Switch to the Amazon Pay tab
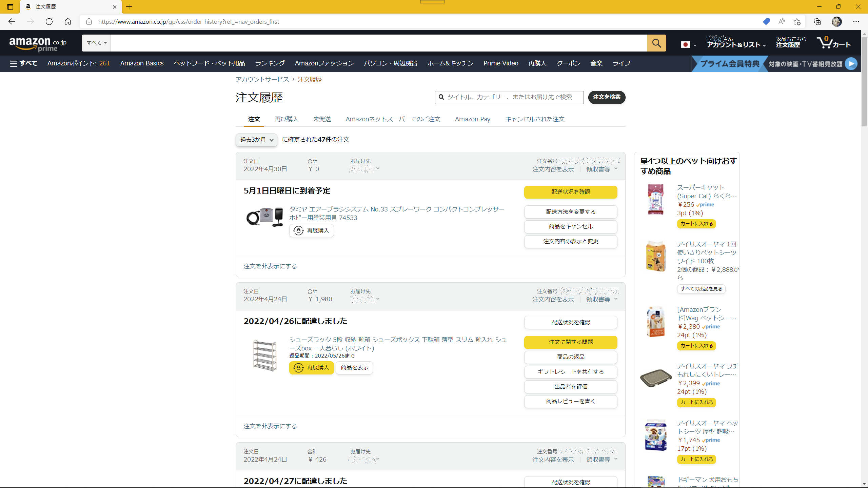868x488 pixels. click(473, 119)
